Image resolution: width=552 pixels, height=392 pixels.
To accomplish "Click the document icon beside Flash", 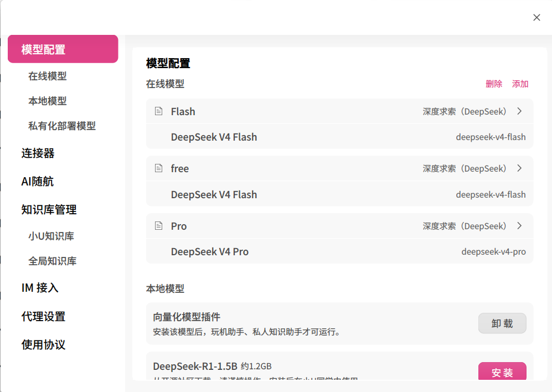I will pos(159,111).
